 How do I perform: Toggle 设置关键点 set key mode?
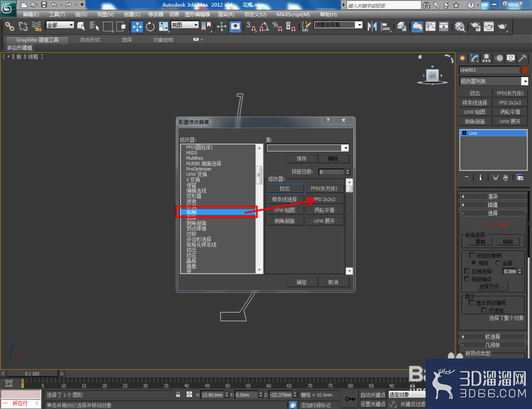click(372, 404)
